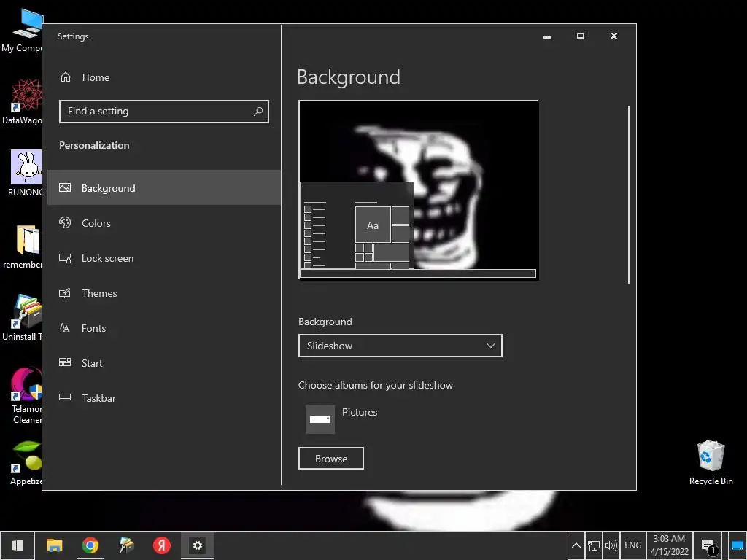
Task: Select the remember folder on desktop
Action: pyautogui.click(x=22, y=246)
